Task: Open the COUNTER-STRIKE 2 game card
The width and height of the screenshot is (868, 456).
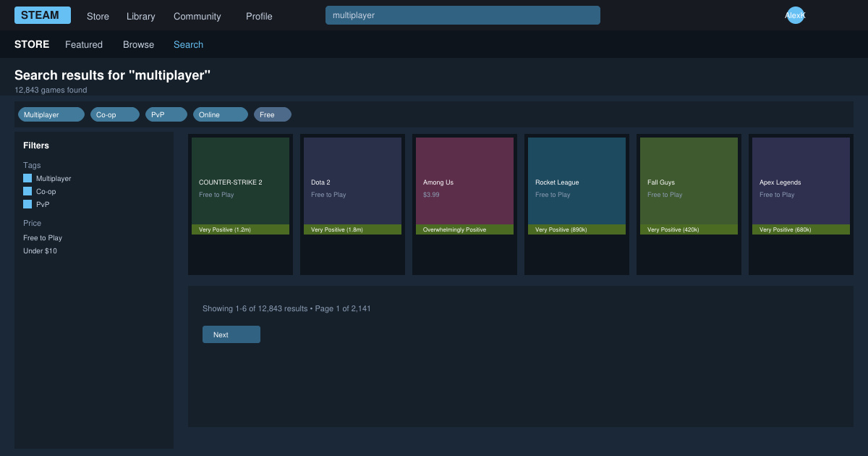Action: pyautogui.click(x=240, y=204)
